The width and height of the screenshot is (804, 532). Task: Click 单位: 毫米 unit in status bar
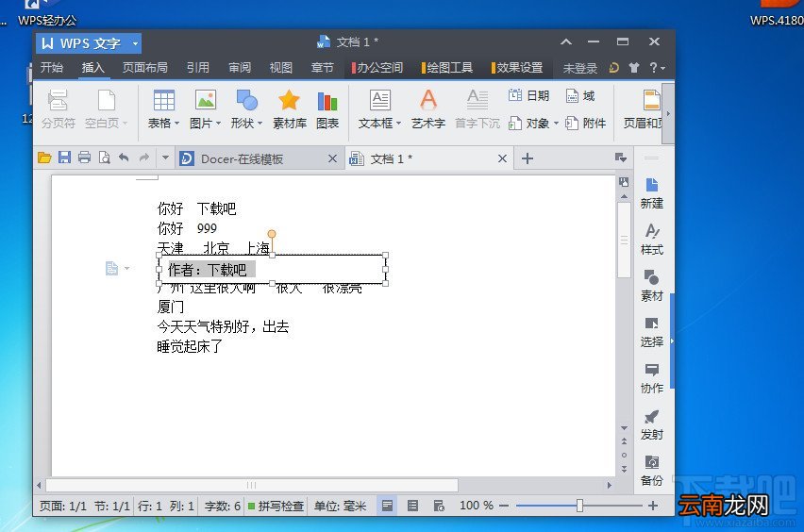[340, 507]
